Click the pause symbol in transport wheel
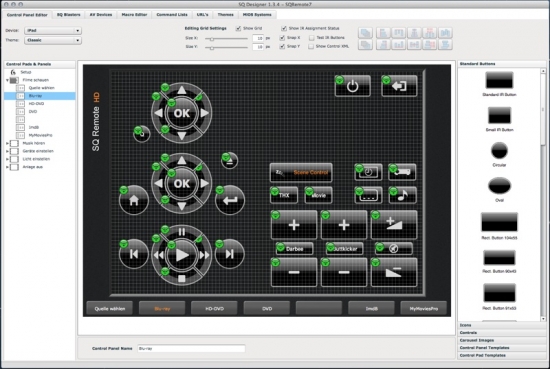This screenshot has height=369, width=550. [x=182, y=232]
